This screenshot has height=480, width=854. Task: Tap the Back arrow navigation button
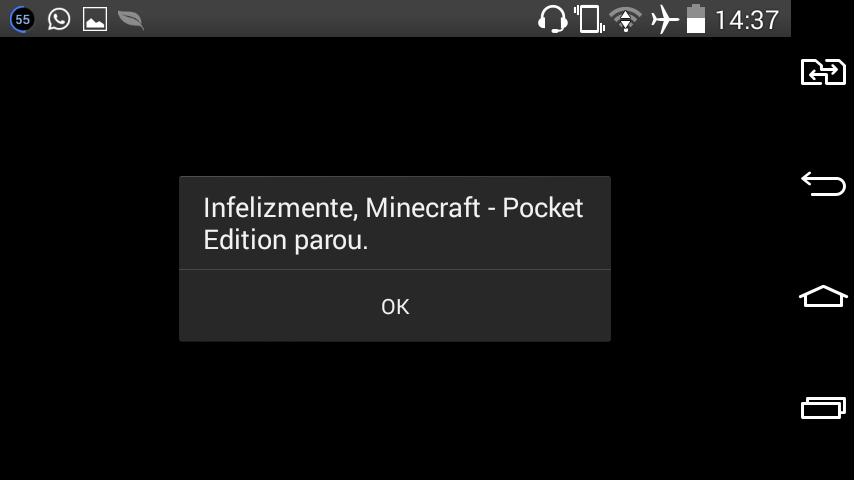point(823,184)
